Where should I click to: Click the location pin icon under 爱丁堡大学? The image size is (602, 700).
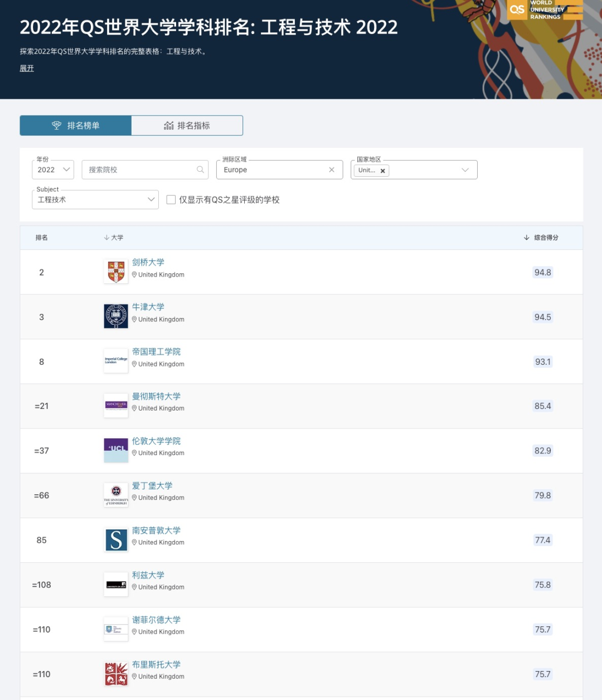(x=134, y=498)
